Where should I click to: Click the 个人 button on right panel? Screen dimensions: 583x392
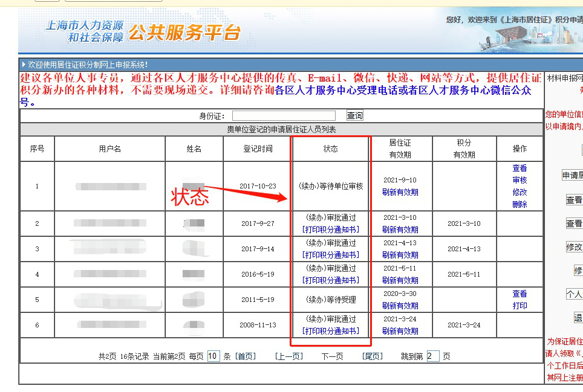point(574,294)
